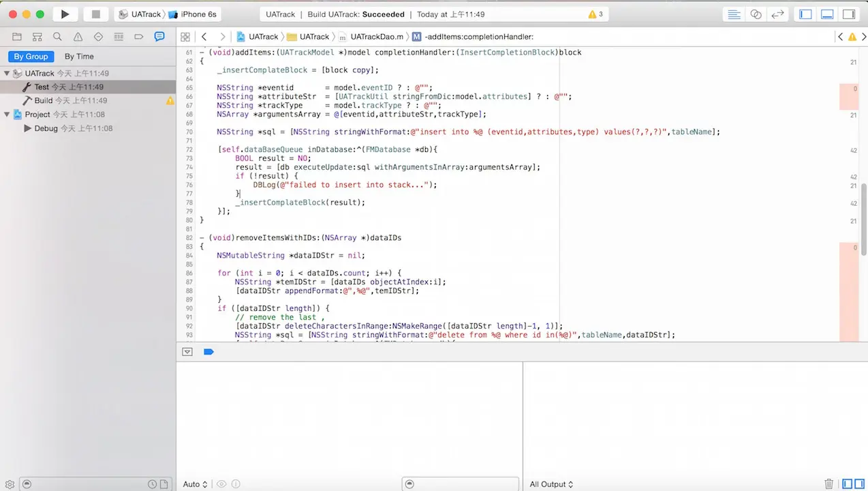Show the Assistant editor
The height and width of the screenshot is (491, 868).
click(x=756, y=14)
